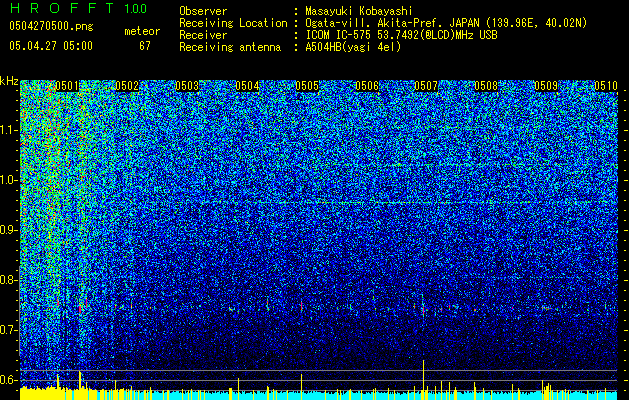Click the 'meteor' label
Image resolution: width=629 pixels, height=400 pixels.
tap(142, 31)
